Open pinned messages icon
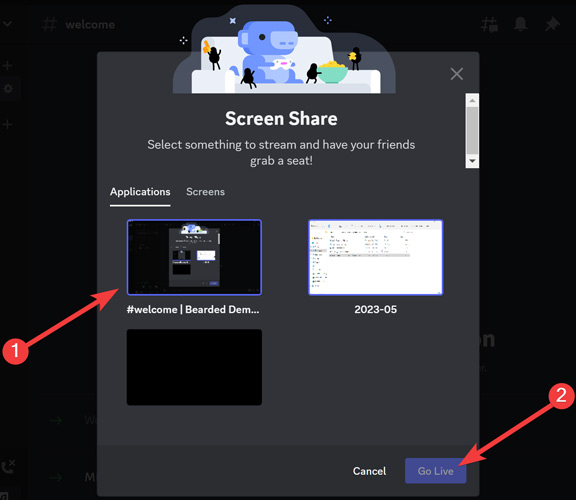The image size is (576, 500). coord(551,25)
